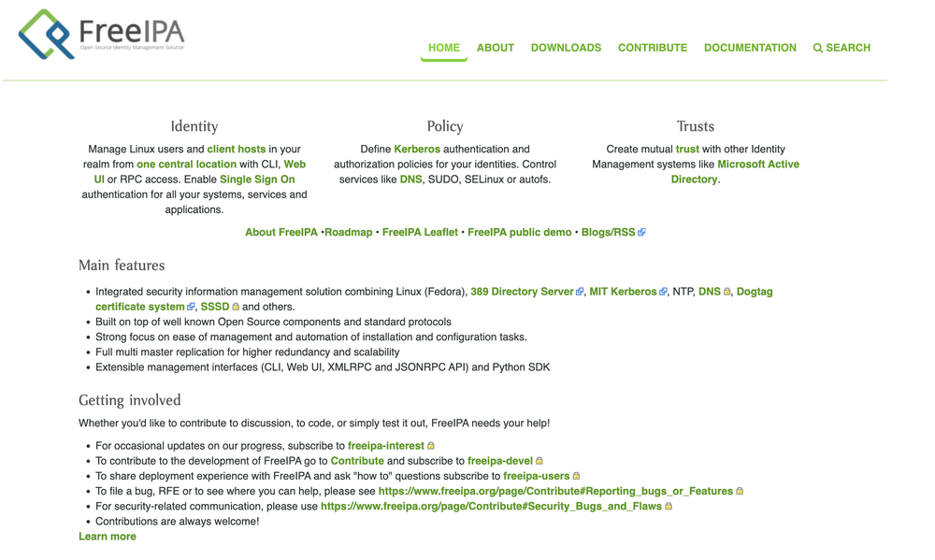
Task: Click external link icon after MIT Kerberos
Action: click(x=663, y=292)
